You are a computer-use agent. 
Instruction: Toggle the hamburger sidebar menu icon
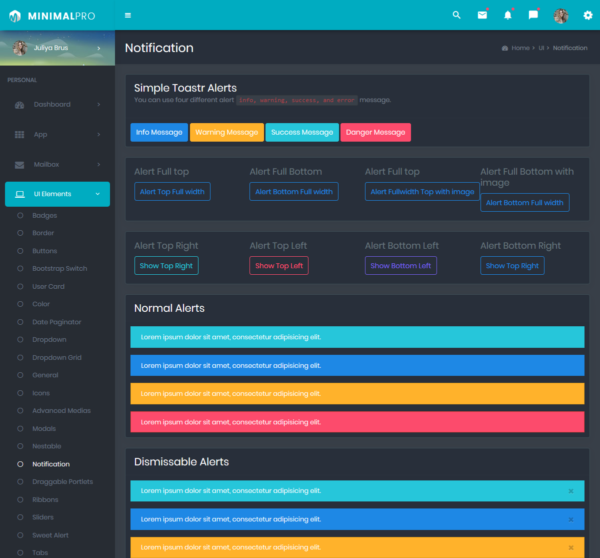click(128, 15)
